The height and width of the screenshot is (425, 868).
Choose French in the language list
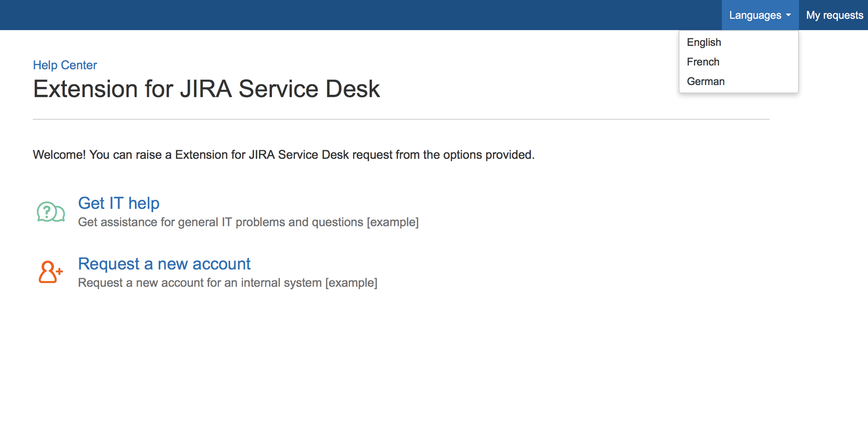[x=738, y=62]
